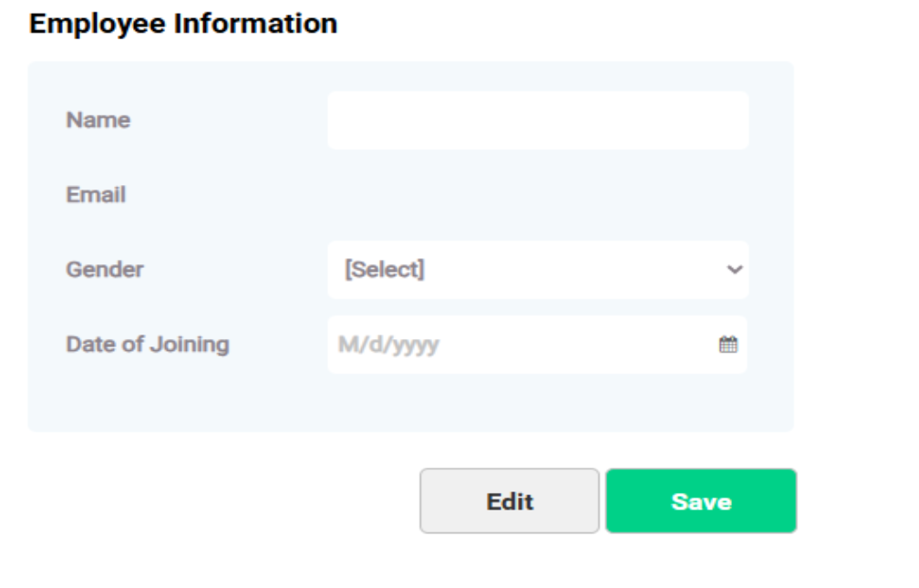
Task: Click the Date of Joining label
Action: pyautogui.click(x=148, y=345)
